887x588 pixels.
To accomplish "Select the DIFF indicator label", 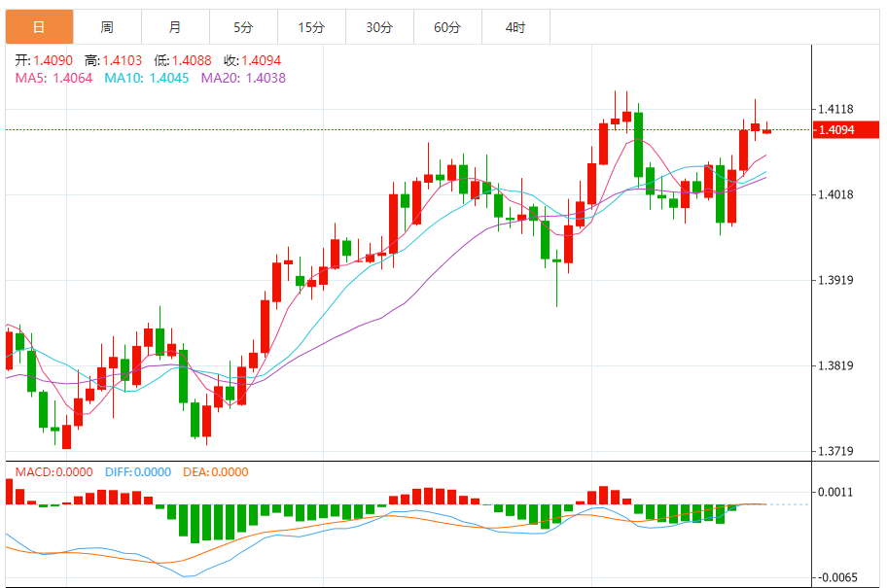I will tap(137, 472).
